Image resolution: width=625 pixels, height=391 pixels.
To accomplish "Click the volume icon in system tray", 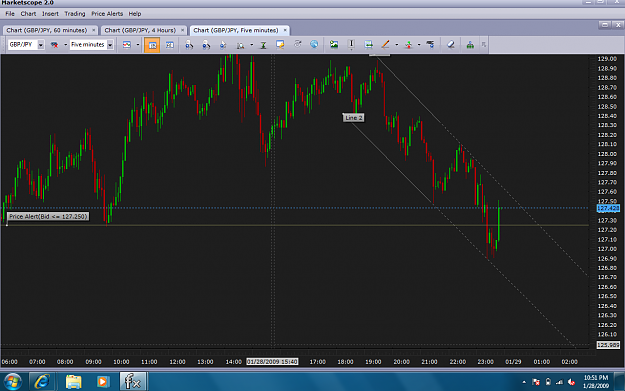I will (x=571, y=382).
